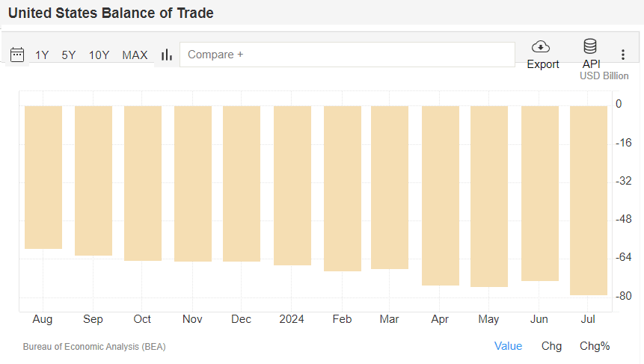Screen dimensions: 644x364
Task: Click the August trade balance bar
Action: [43, 177]
